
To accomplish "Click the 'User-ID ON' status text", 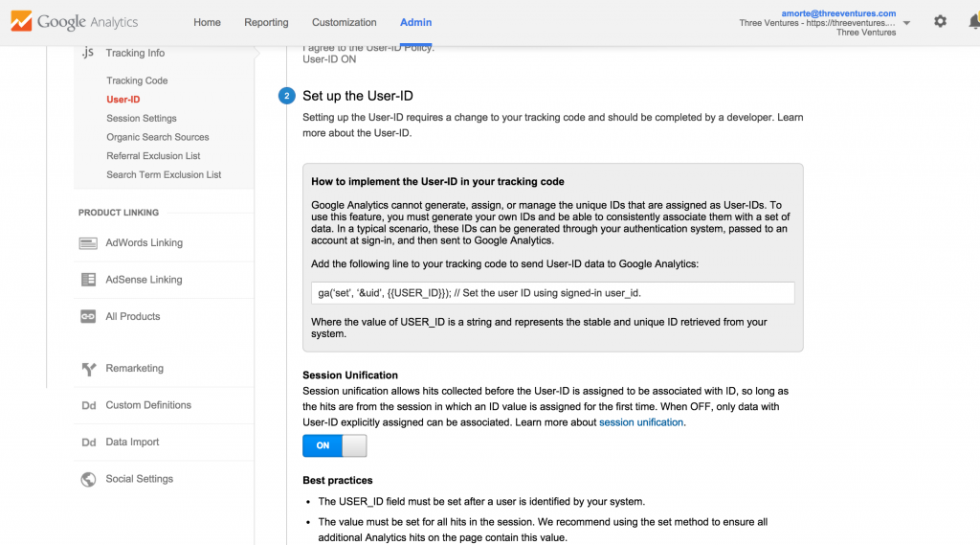I will click(329, 59).
